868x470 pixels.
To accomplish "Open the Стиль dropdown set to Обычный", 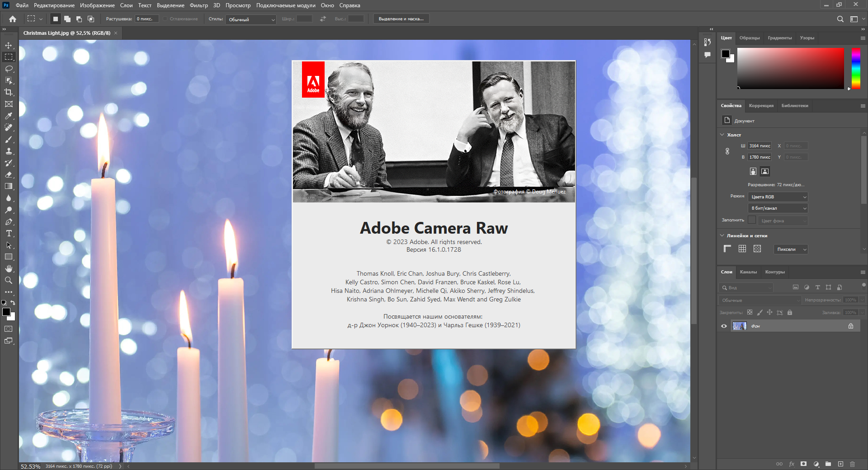I will 251,19.
